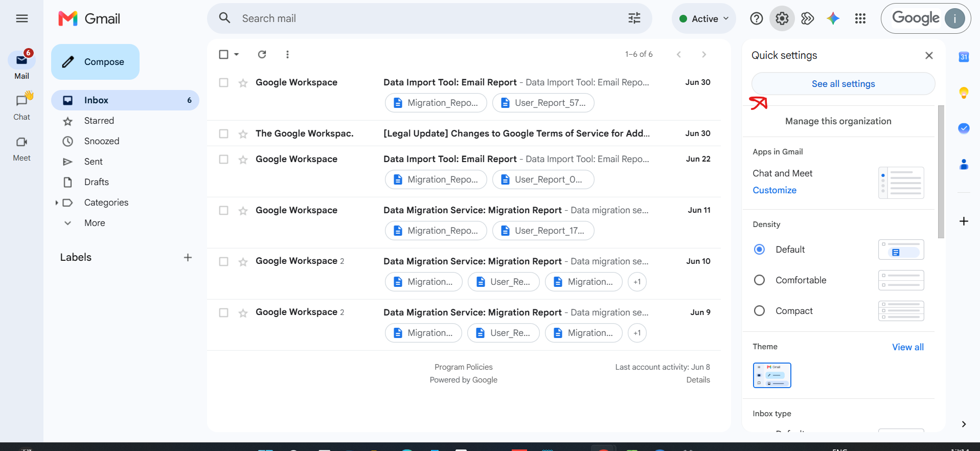Open the select messages dropdown arrow
Screen dimensions: 980x451
click(x=236, y=54)
